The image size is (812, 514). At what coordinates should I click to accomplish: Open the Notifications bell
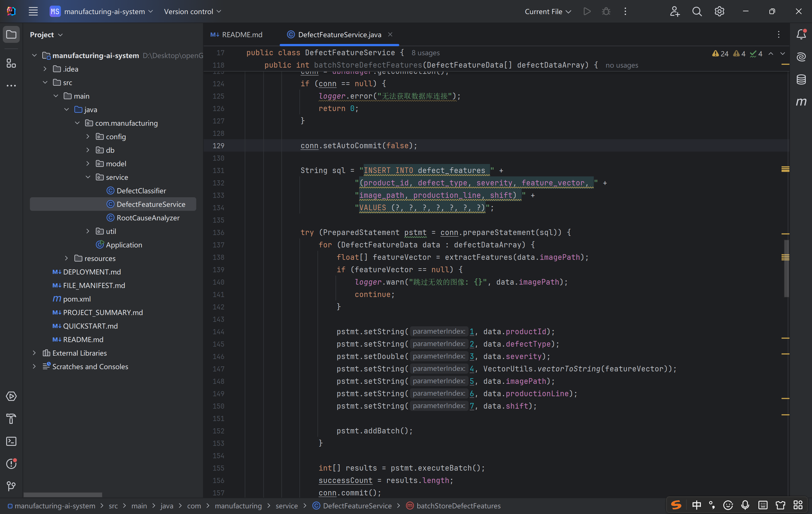pyautogui.click(x=801, y=34)
